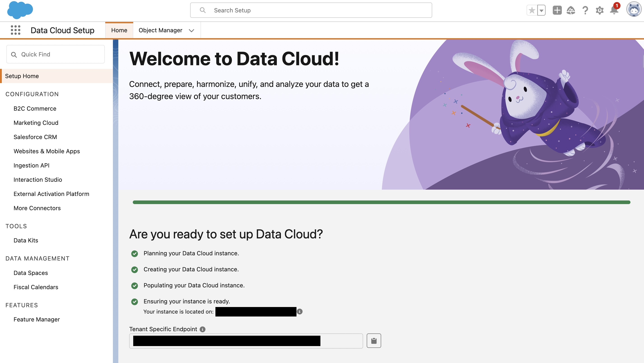Click the 'Your instance is located on:' text
Image resolution: width=644 pixels, height=363 pixels.
point(178,312)
